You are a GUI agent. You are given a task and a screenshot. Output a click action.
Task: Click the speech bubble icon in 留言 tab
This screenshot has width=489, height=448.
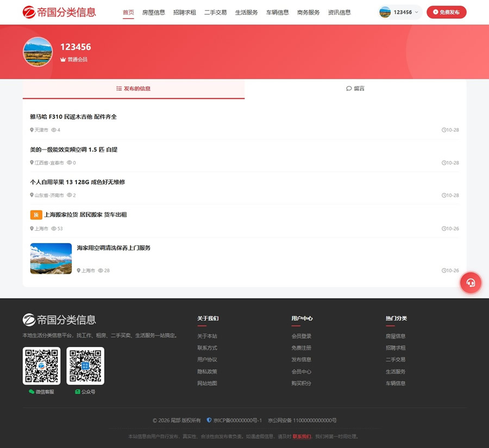[x=349, y=89]
